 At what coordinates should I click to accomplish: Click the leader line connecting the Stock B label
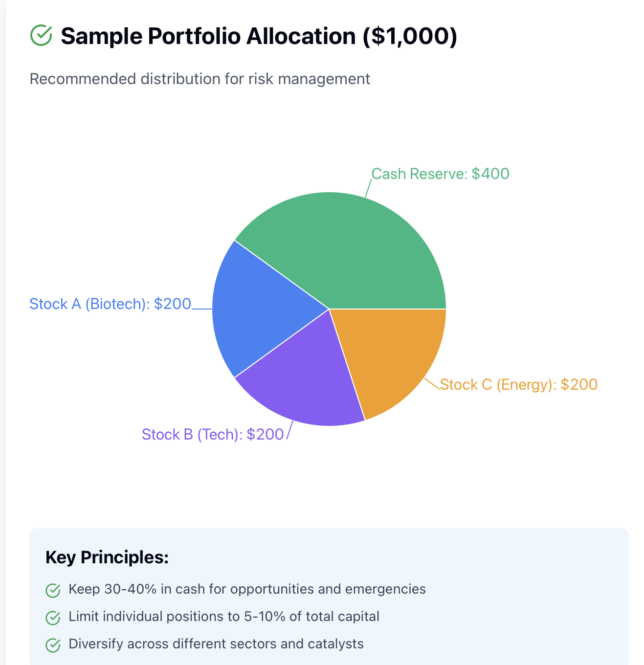pyautogui.click(x=290, y=430)
